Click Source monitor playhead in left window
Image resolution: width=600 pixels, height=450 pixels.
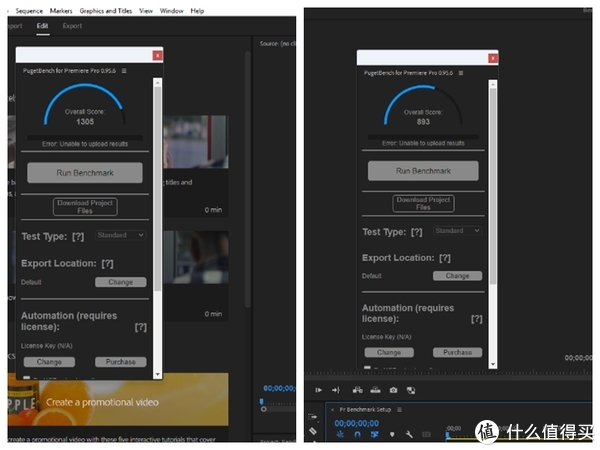click(261, 401)
